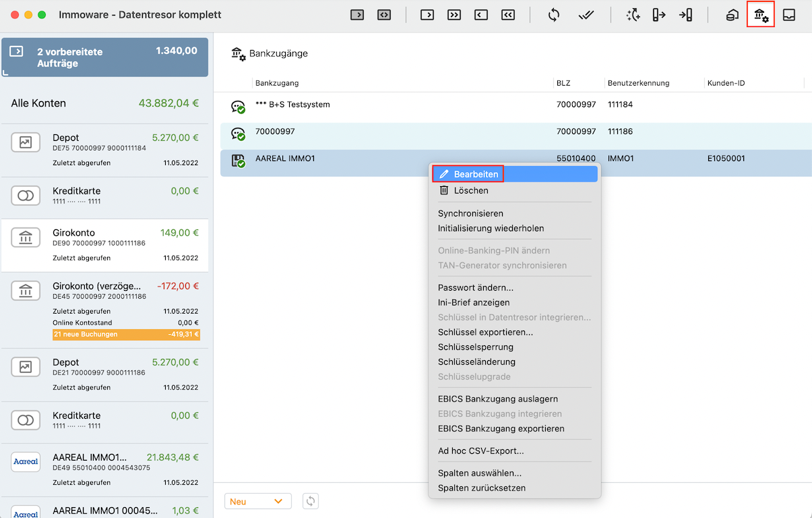
Task: Click the 'Online Kontostand' line in the sidebar
Action: click(125, 322)
